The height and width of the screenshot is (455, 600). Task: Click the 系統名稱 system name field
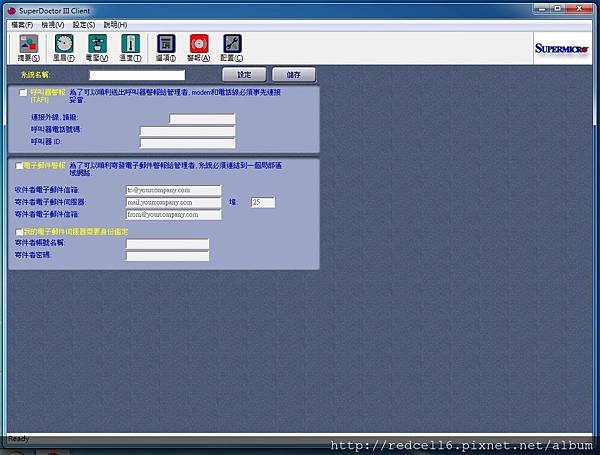click(137, 75)
